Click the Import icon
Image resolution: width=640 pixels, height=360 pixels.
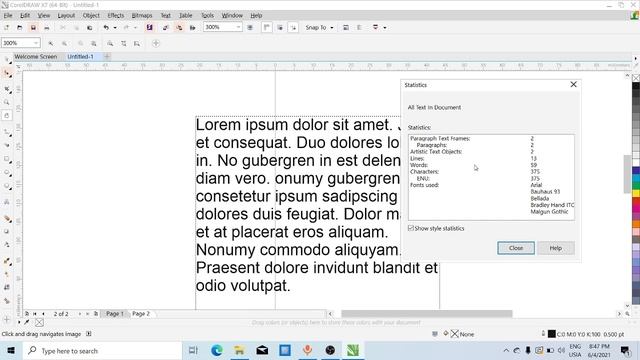click(x=165, y=27)
